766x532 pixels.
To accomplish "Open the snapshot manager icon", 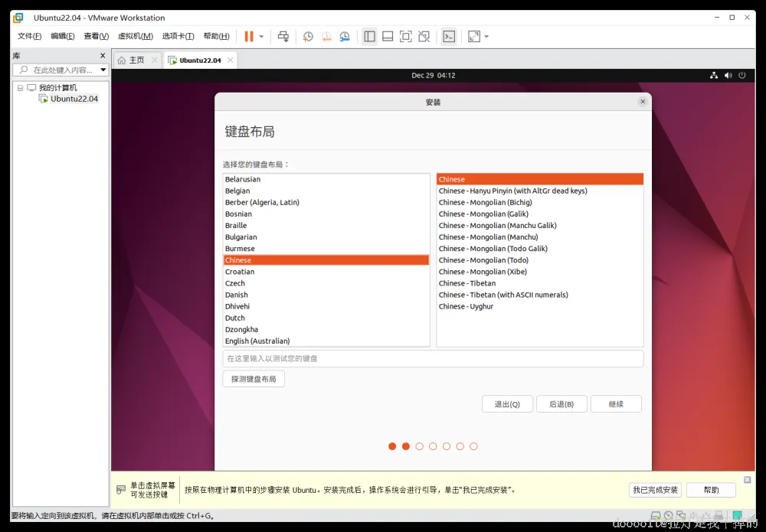I will click(x=345, y=37).
